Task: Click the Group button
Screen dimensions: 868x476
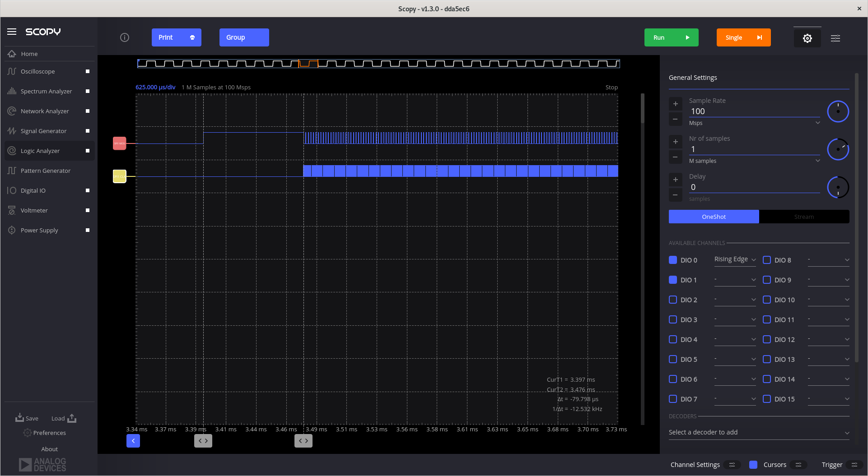Action: tap(244, 37)
